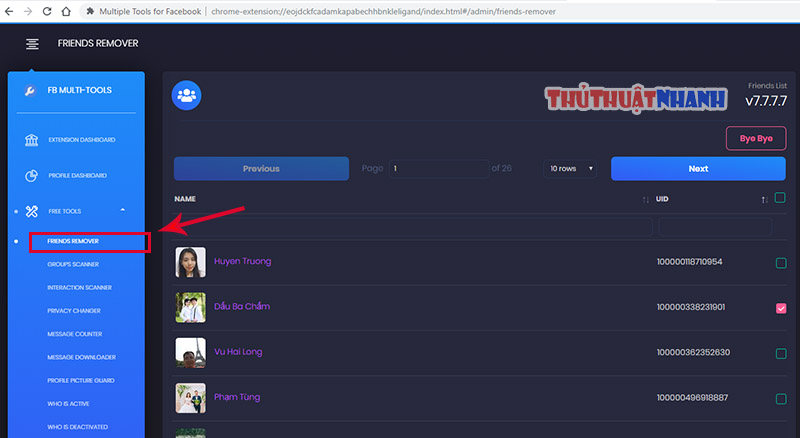Click UID 100000338231901

(691, 307)
